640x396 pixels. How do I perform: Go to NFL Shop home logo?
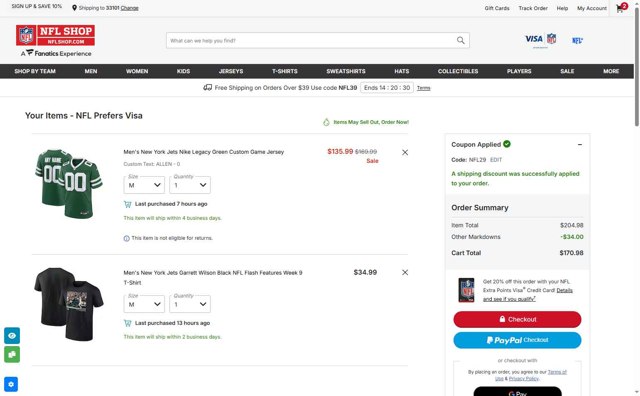(56, 35)
